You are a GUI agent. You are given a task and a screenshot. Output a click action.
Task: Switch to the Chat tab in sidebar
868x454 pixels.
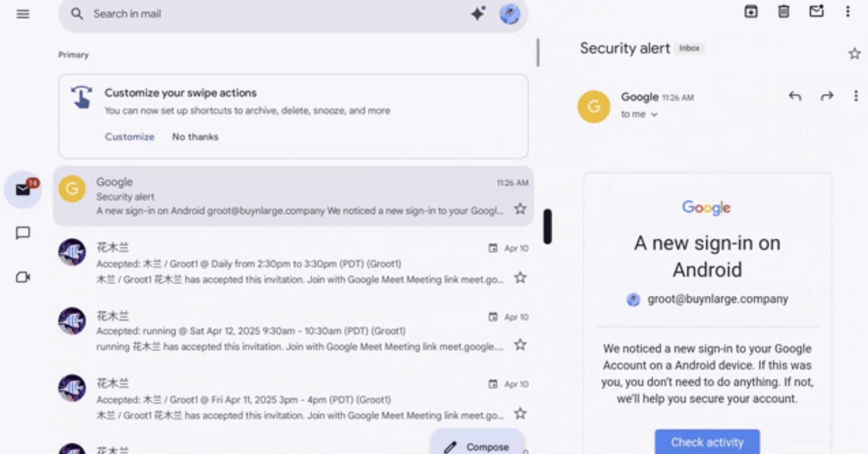(x=23, y=233)
